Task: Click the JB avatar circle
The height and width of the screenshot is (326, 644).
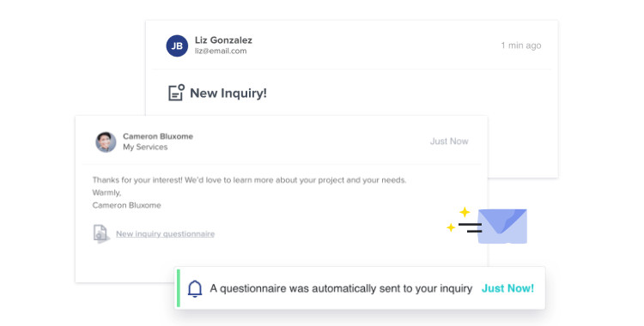Action: [177, 45]
